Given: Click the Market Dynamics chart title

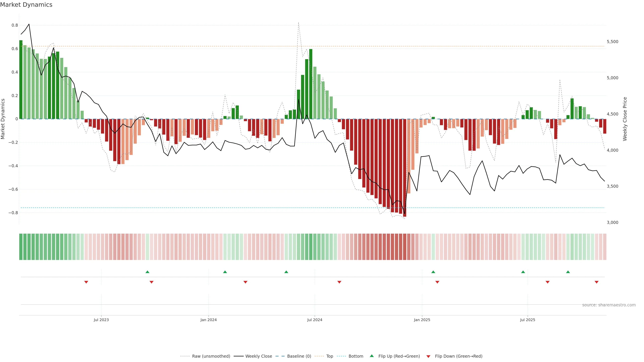Looking at the screenshot, I should 26,5.
